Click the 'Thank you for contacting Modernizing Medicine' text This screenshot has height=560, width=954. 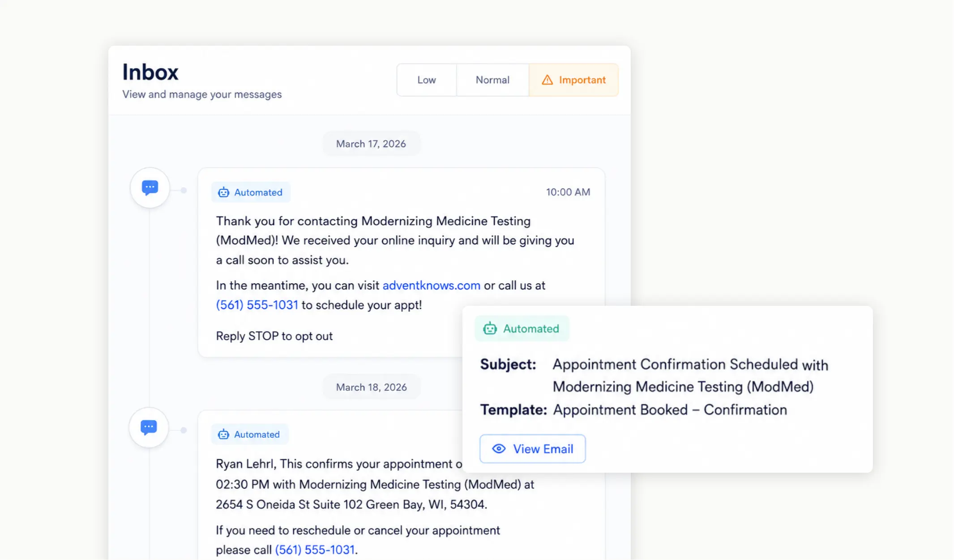351,221
